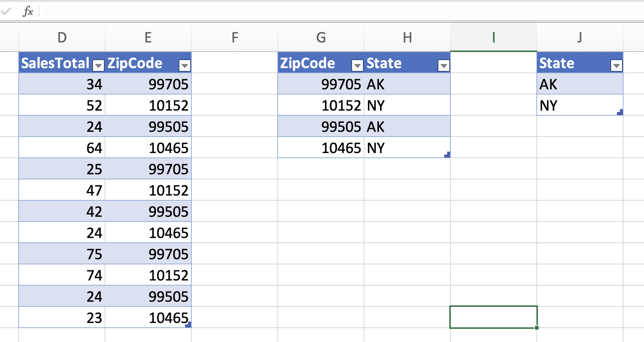This screenshot has height=342, width=644.
Task: Select column E header
Action: pyautogui.click(x=148, y=37)
